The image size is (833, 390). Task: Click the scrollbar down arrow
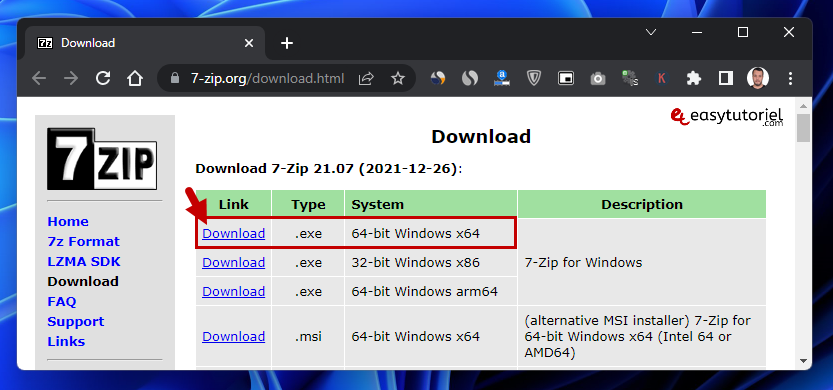click(x=804, y=361)
